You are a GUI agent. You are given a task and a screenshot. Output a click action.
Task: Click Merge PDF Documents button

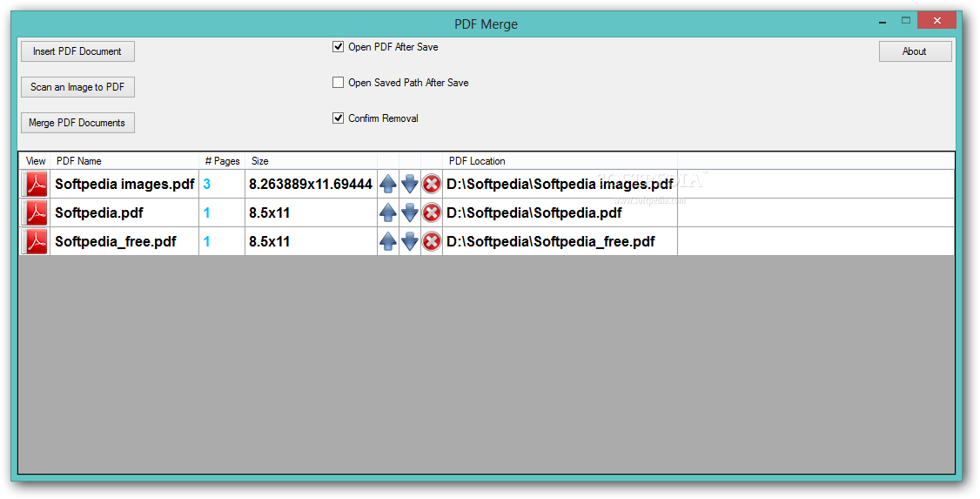77,123
